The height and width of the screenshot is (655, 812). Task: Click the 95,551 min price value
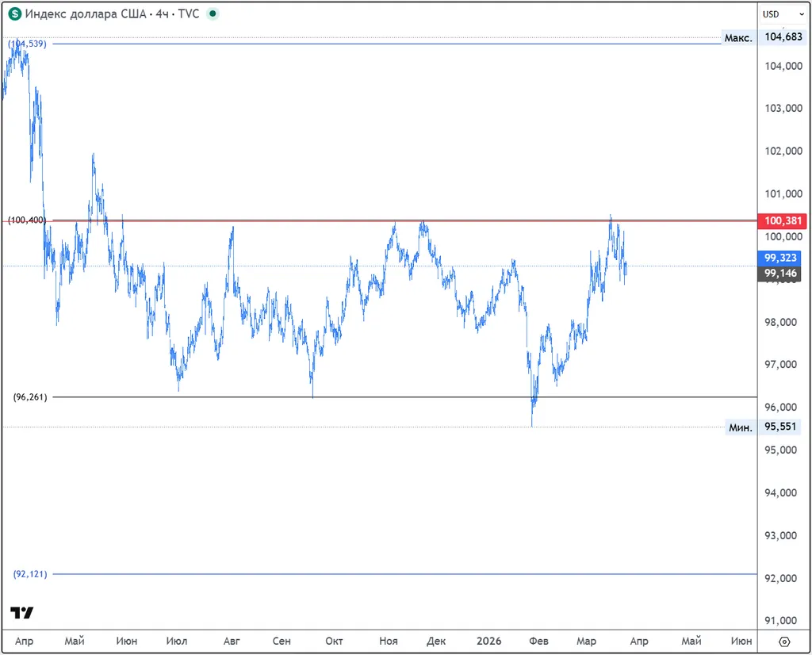tap(779, 427)
